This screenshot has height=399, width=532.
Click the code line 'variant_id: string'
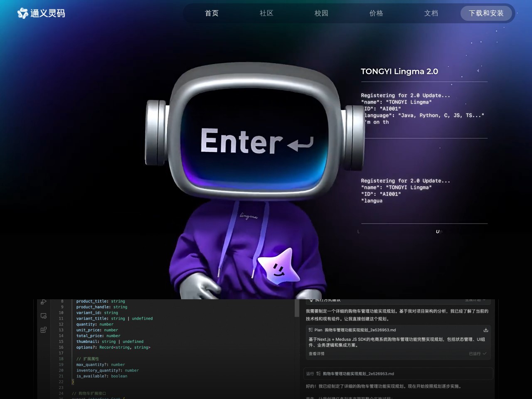pyautogui.click(x=97, y=313)
